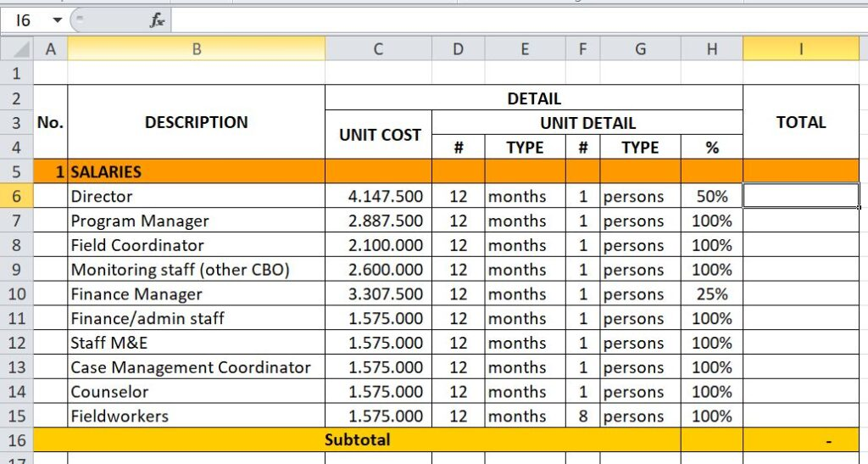
Task: Select column C header
Action: pos(378,50)
